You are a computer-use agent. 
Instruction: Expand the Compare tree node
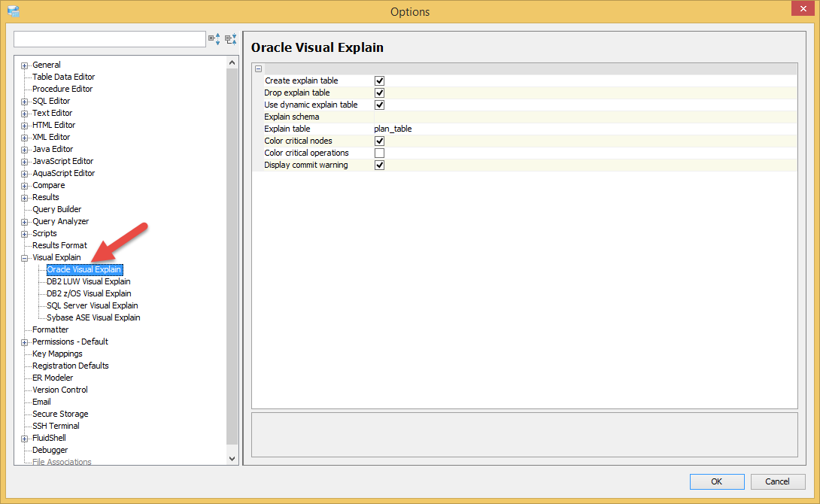24,186
